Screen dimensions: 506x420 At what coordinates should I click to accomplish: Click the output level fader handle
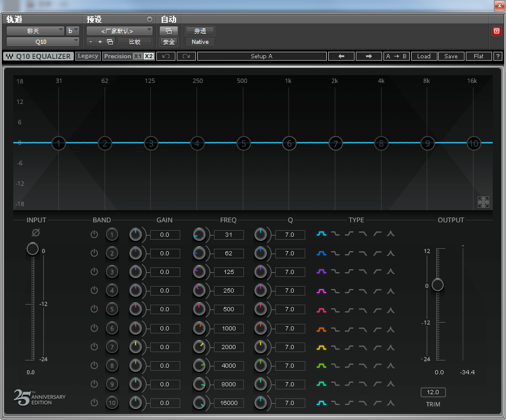point(437,285)
